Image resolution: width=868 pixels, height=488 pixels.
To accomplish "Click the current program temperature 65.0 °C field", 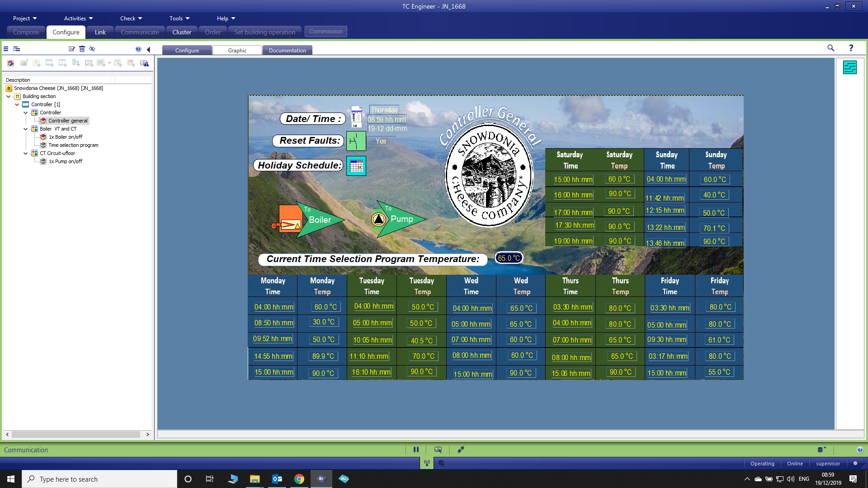I will pos(509,258).
